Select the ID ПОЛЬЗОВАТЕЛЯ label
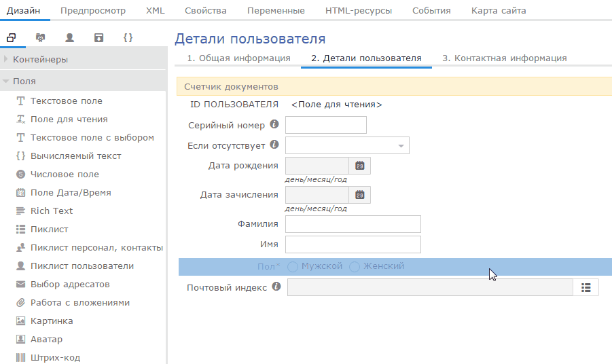The image size is (612, 364). click(x=234, y=105)
